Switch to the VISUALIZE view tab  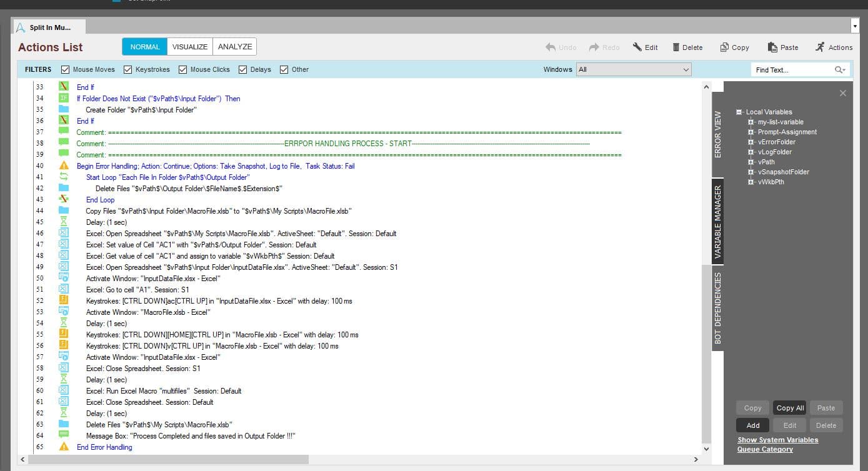point(190,47)
